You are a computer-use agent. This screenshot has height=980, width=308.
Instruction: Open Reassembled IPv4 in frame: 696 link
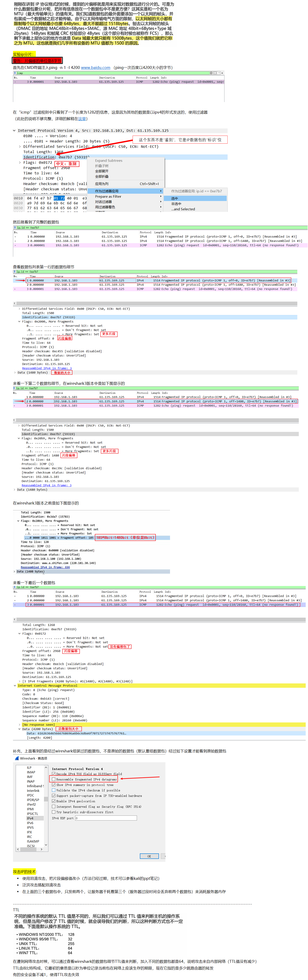click(x=45, y=567)
